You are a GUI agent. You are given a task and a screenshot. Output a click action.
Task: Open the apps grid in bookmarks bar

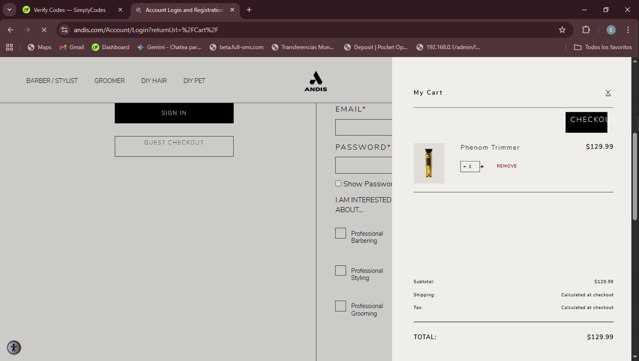point(9,47)
